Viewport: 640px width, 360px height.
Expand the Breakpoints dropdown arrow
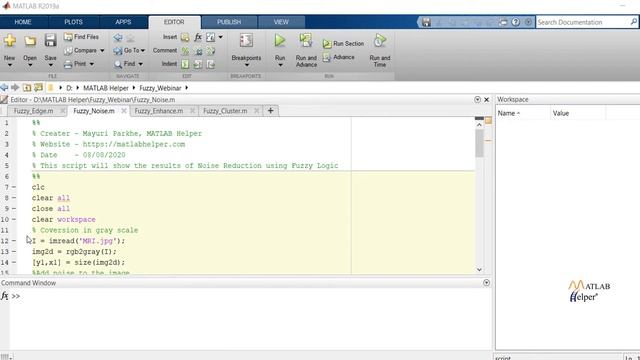pyautogui.click(x=246, y=65)
